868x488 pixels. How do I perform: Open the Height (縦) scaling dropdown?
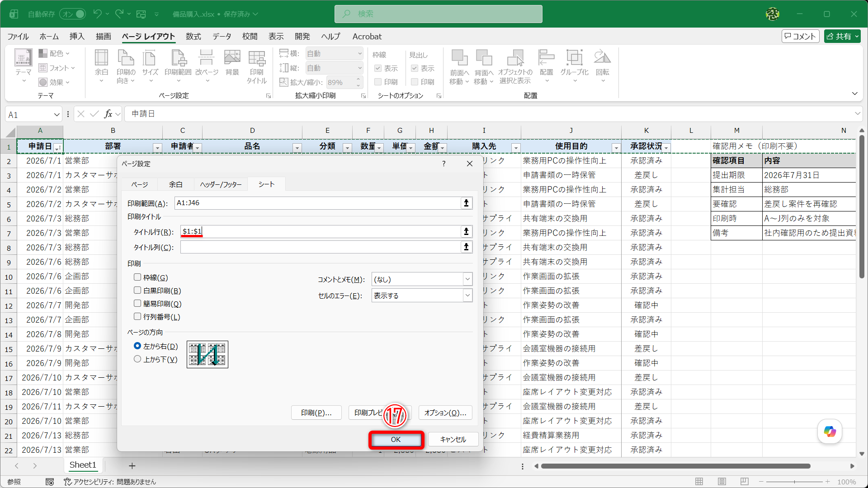(360, 68)
